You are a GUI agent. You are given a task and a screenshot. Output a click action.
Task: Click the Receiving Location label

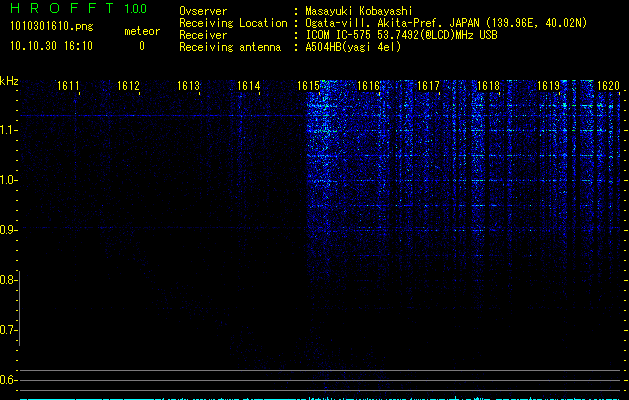point(233,23)
